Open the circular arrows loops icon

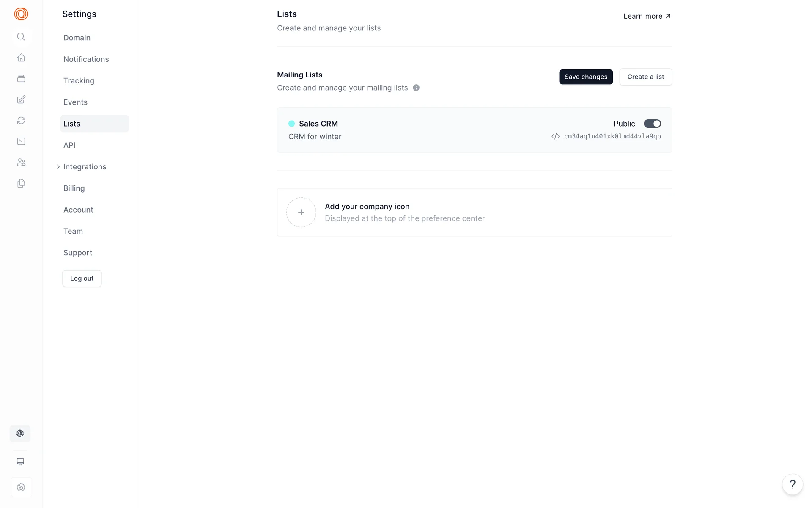(21, 121)
